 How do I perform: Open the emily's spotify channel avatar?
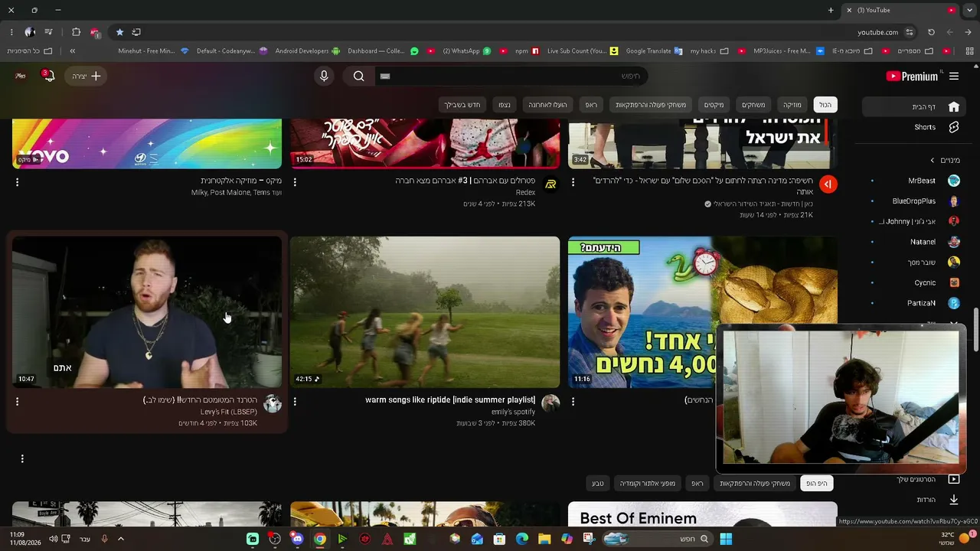(550, 403)
